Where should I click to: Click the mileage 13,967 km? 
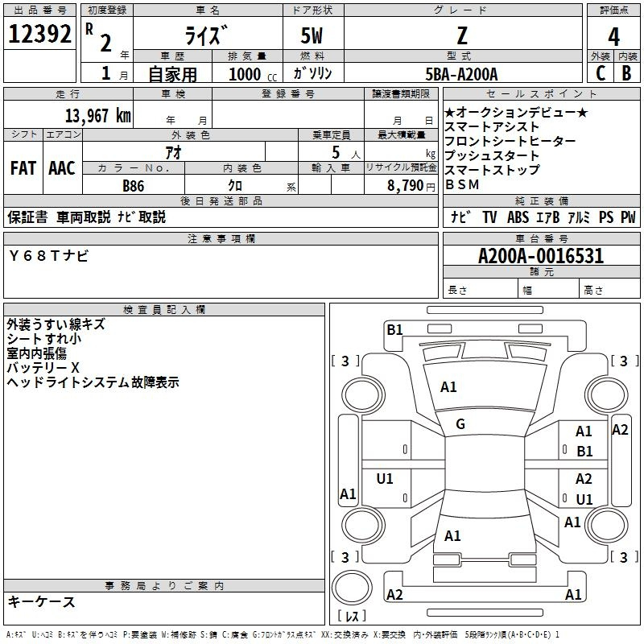click(98, 116)
